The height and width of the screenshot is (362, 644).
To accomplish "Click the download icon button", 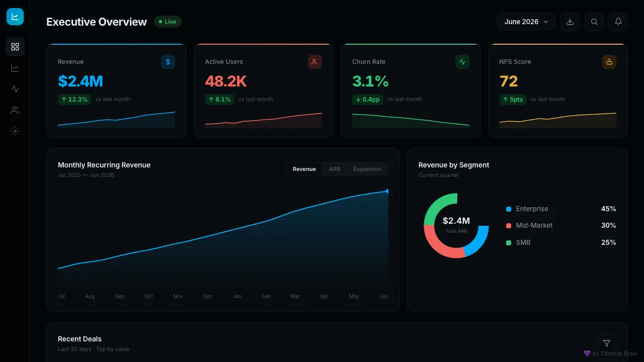I will tap(570, 22).
